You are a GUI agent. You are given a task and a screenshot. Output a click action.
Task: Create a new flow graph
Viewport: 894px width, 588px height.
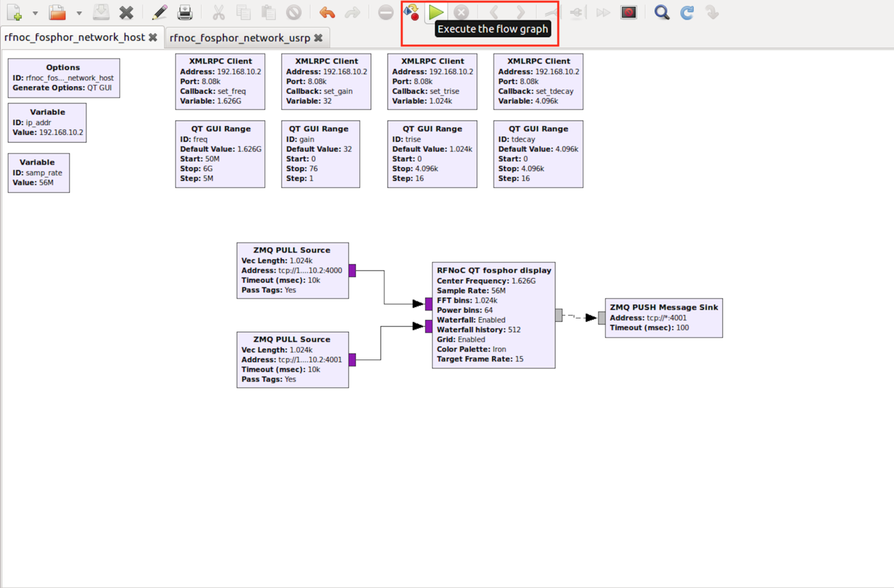coord(14,11)
